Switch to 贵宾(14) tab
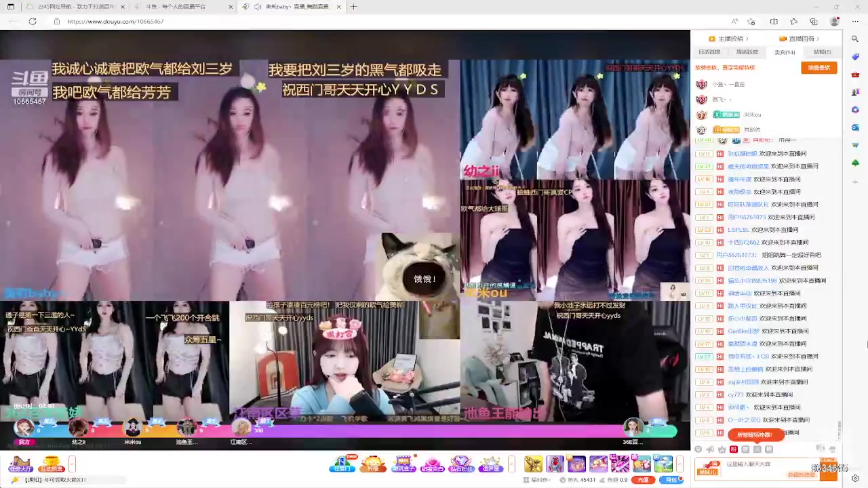Viewport: 868px width, 488px height. [x=785, y=52]
